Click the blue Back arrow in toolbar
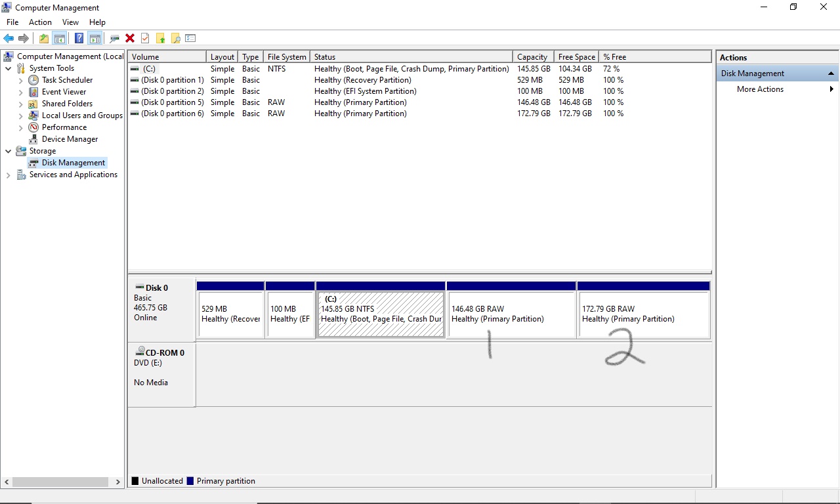Screen dimensions: 840x504 tap(9, 39)
